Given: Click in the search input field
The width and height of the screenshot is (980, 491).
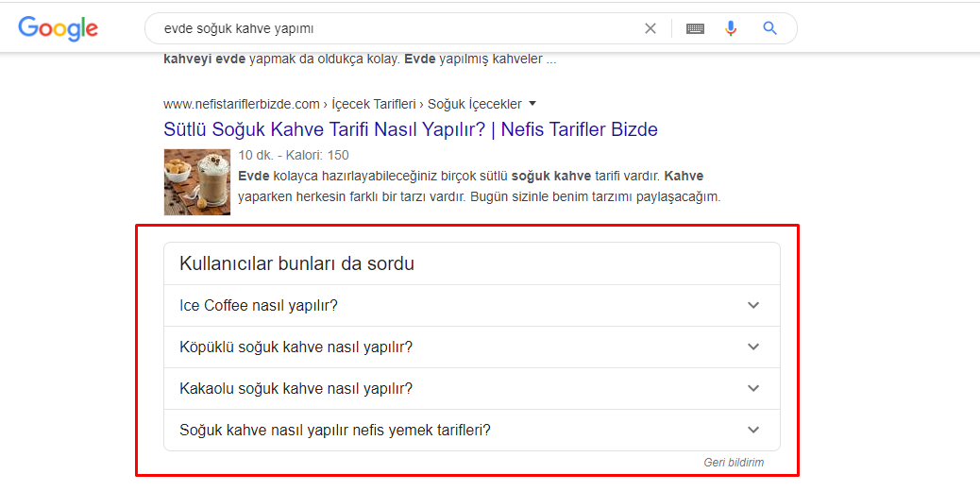Looking at the screenshot, I should (x=394, y=28).
